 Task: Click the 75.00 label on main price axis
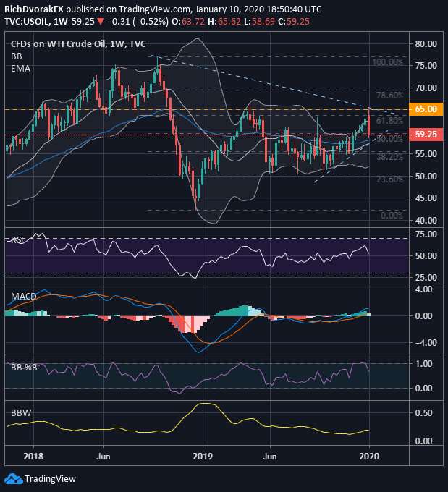click(x=426, y=66)
